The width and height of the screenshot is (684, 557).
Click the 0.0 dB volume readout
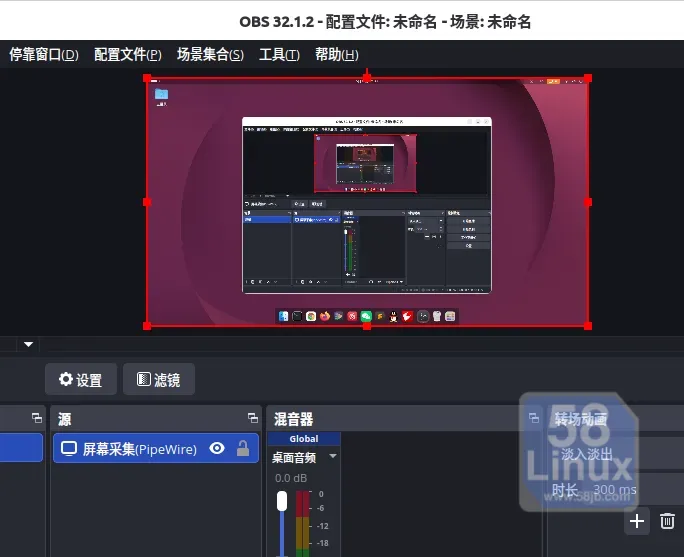[291, 478]
